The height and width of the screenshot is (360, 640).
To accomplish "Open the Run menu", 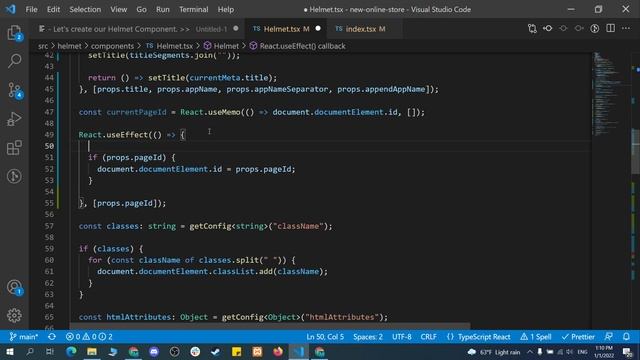I will click(x=162, y=9).
